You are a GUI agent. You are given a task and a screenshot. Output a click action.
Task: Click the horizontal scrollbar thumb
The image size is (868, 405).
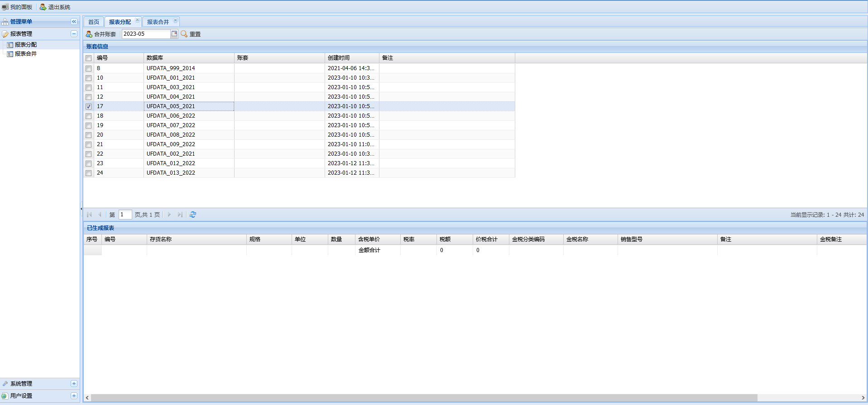(x=424, y=398)
